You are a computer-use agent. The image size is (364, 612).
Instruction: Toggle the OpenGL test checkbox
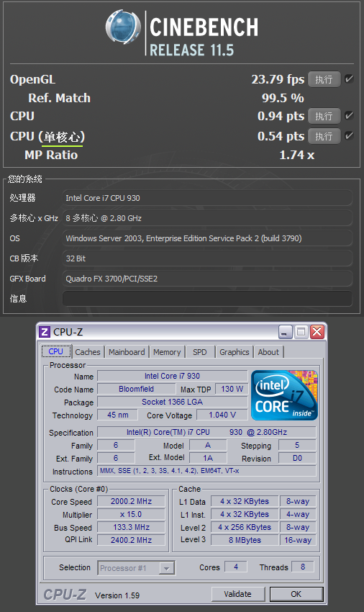coord(349,79)
